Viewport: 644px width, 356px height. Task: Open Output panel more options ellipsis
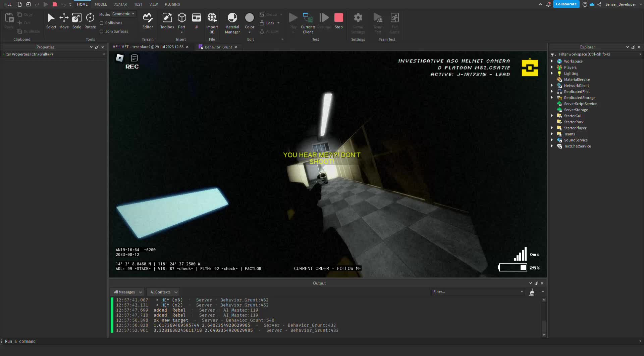(x=542, y=292)
